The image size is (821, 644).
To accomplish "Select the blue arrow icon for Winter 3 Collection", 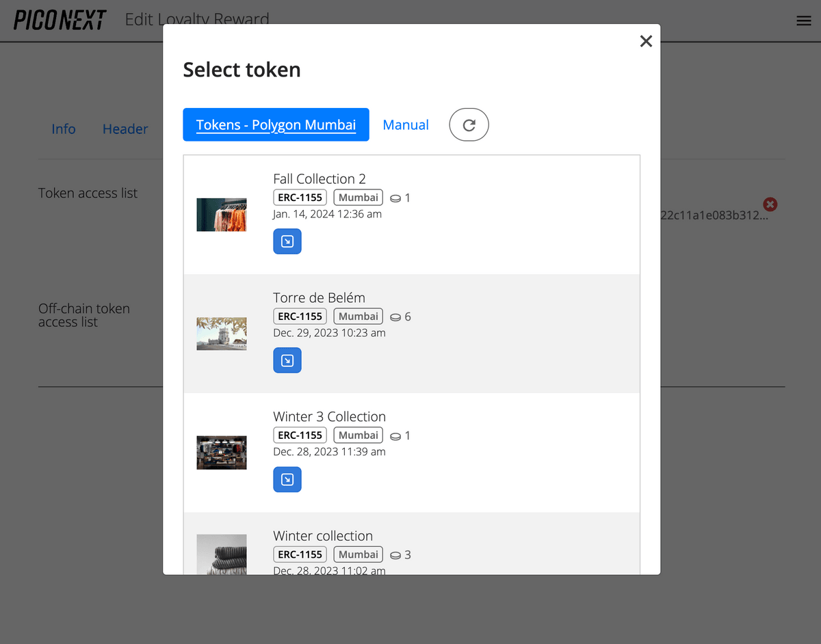I will point(287,479).
